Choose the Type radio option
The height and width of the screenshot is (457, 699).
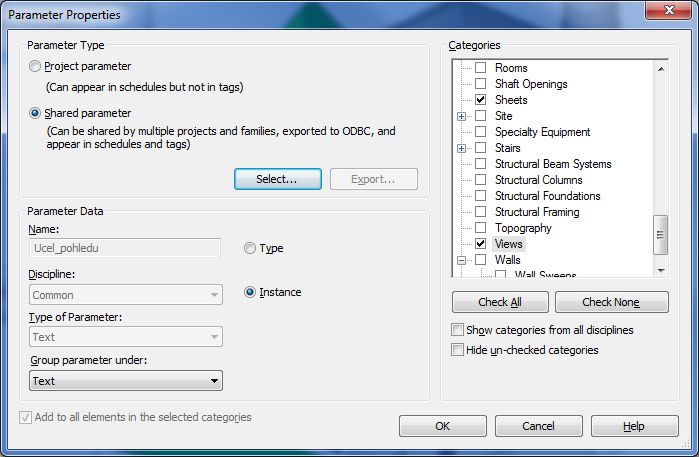250,249
